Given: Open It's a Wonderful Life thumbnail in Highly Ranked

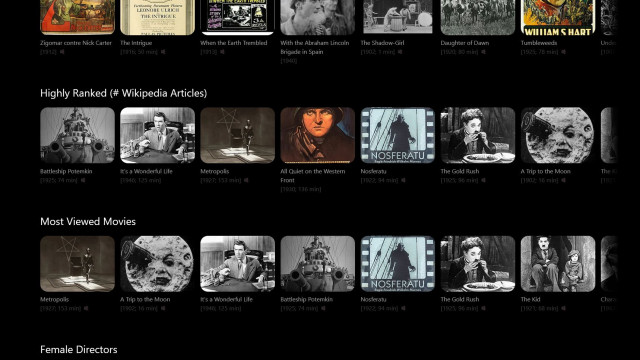Looking at the screenshot, I should pyautogui.click(x=158, y=135).
